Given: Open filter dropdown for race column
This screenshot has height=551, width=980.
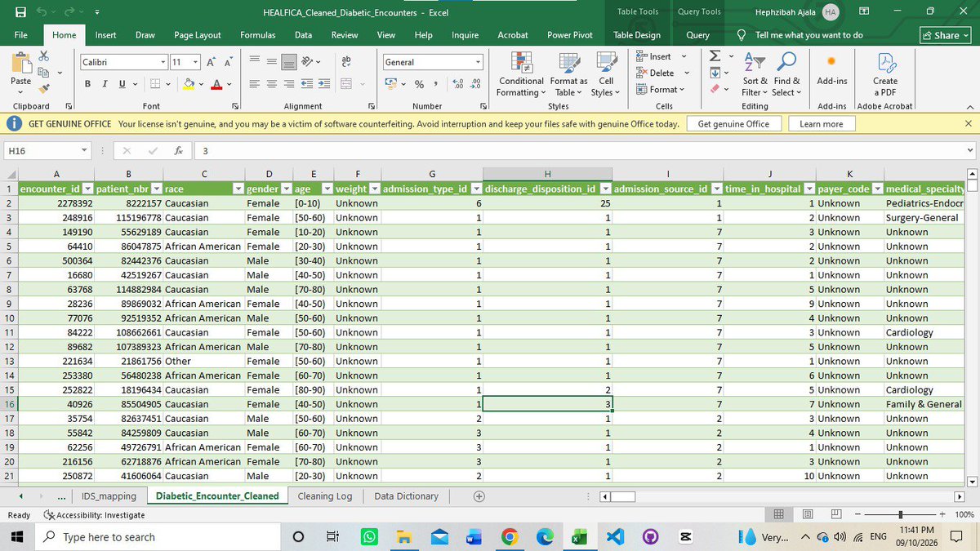Looking at the screenshot, I should (x=237, y=189).
